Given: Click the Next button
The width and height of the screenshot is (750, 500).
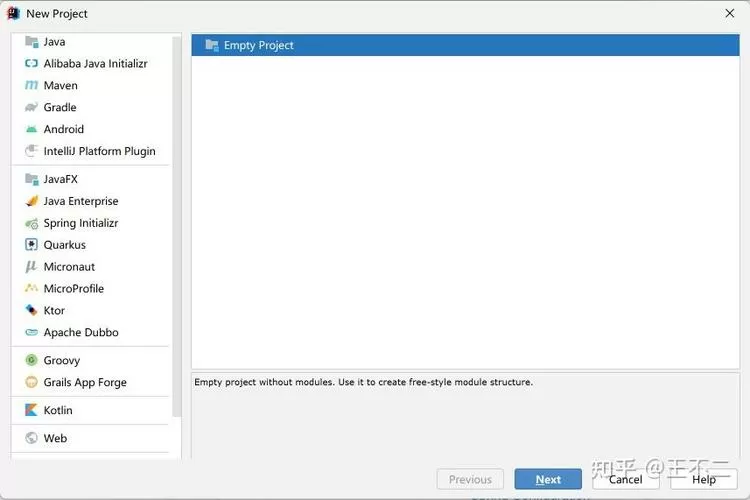Looking at the screenshot, I should 548,479.
